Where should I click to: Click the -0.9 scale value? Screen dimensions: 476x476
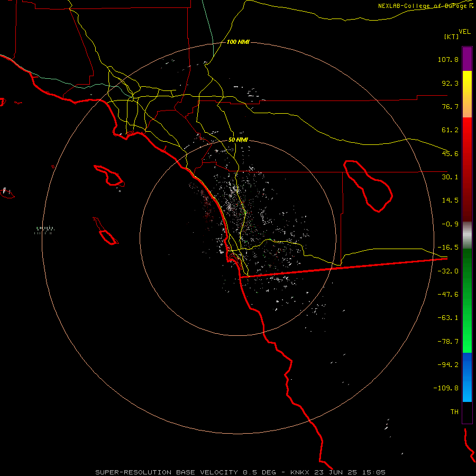[x=450, y=224]
